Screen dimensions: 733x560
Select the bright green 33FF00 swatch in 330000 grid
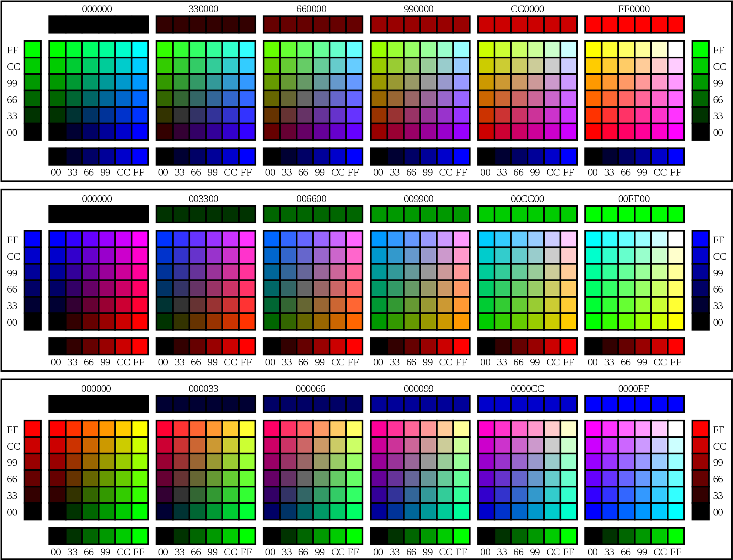point(164,49)
